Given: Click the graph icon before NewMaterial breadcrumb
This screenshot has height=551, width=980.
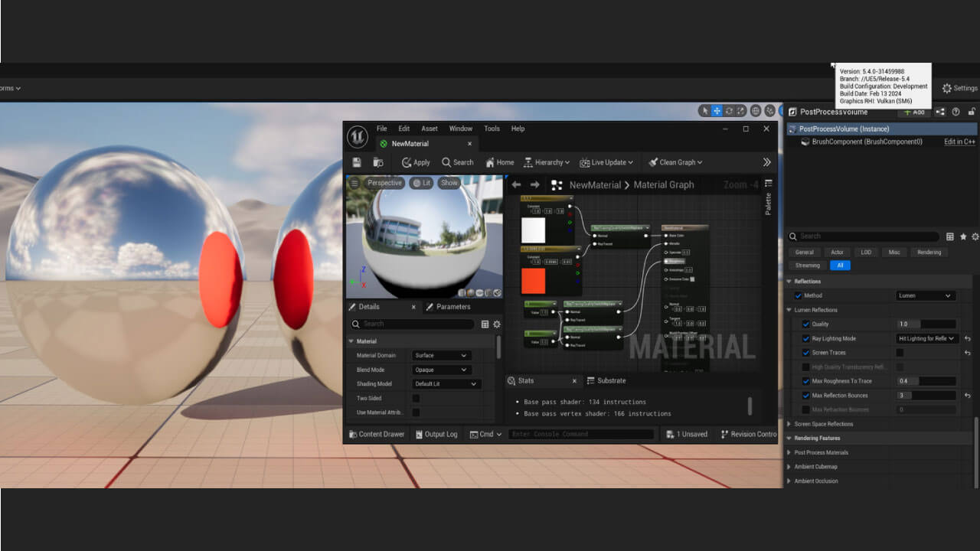Looking at the screenshot, I should point(557,184).
